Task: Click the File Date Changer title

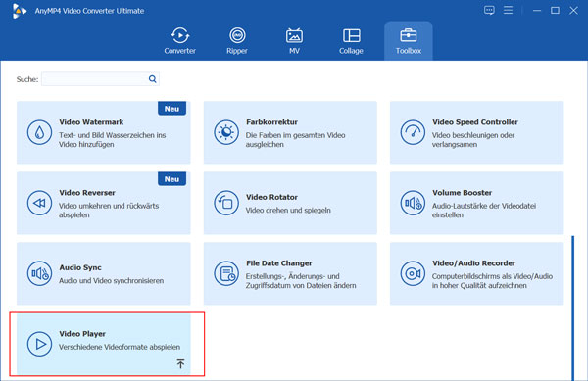Action: click(x=279, y=263)
